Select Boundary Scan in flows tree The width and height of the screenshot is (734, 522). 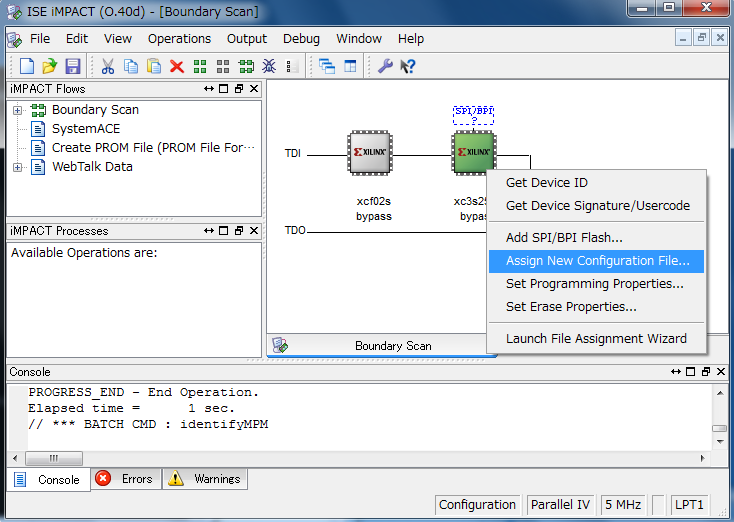[95, 110]
